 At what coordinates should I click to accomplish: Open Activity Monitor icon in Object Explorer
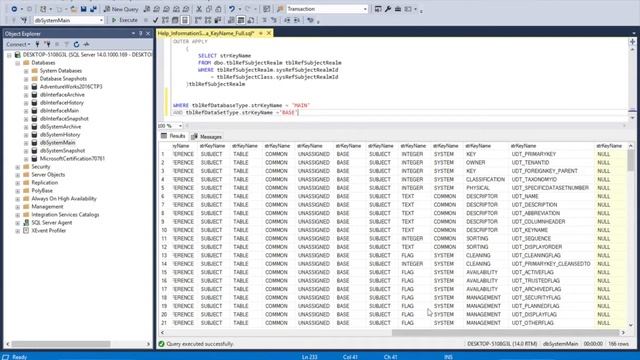(86, 44)
